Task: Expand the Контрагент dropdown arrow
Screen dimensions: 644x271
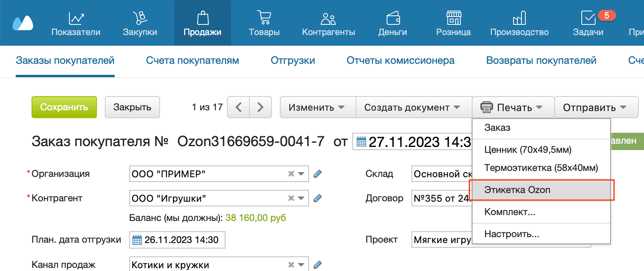Action: coord(301,198)
